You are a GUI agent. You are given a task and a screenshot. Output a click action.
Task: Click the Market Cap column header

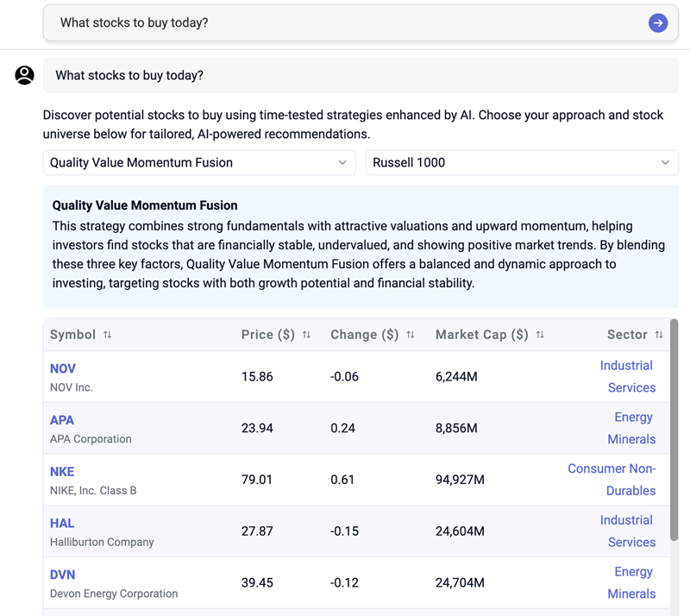tap(481, 335)
